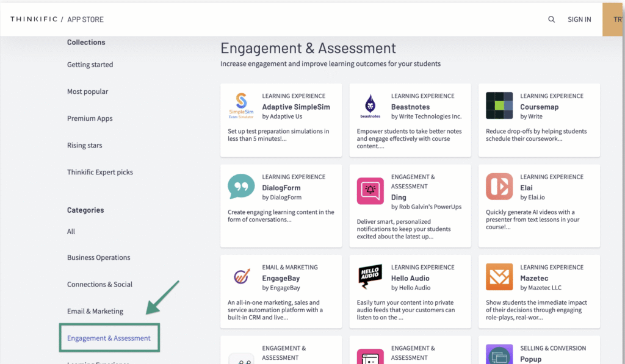The height and width of the screenshot is (364, 625).
Task: Open the Hello Audio app title
Action: 410,278
